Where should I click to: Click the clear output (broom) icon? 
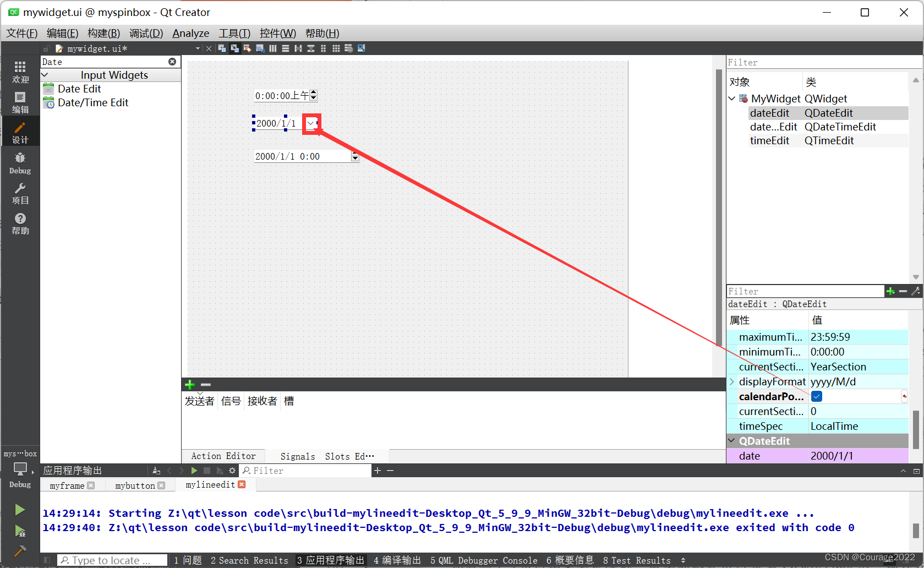(156, 471)
